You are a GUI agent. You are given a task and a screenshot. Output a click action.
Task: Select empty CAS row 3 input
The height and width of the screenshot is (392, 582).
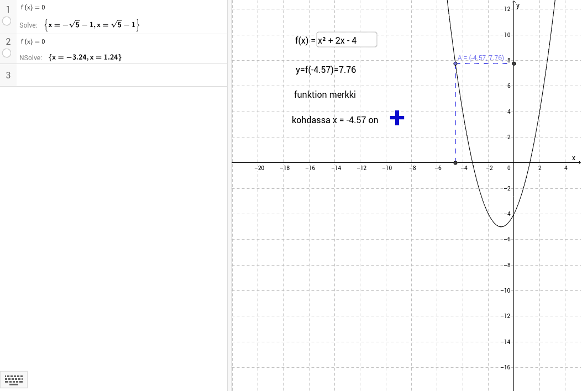tap(122, 75)
